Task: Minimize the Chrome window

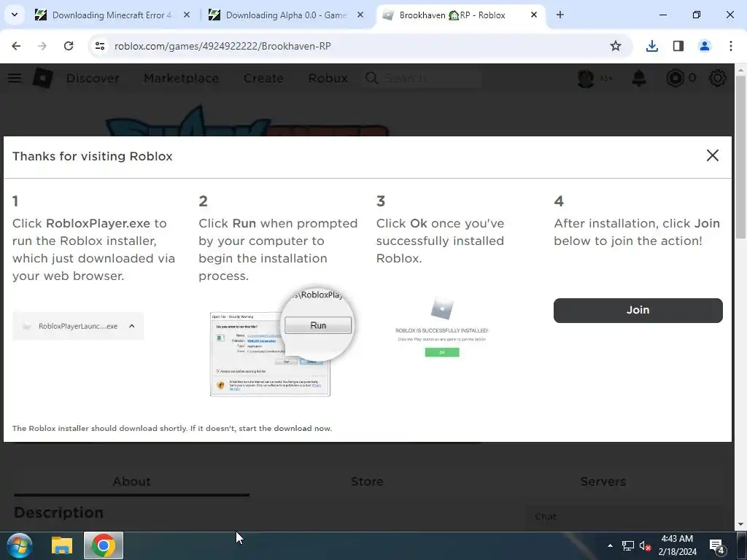Action: (662, 15)
